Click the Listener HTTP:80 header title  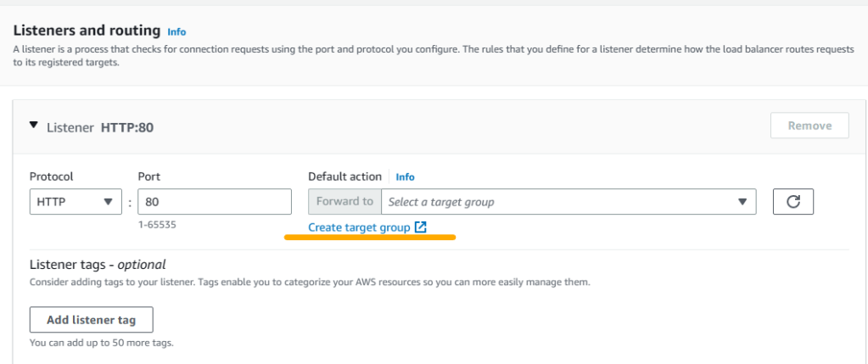pyautogui.click(x=99, y=128)
